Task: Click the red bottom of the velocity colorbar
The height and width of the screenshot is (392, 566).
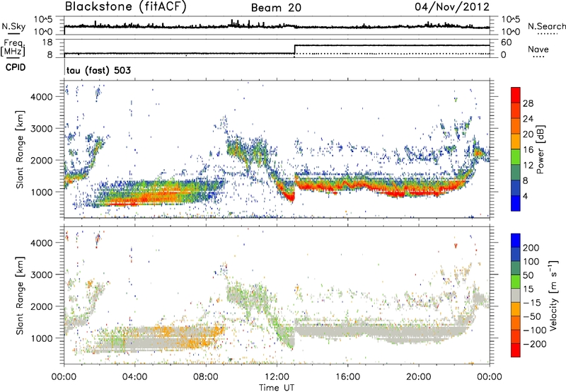Action: pyautogui.click(x=516, y=350)
